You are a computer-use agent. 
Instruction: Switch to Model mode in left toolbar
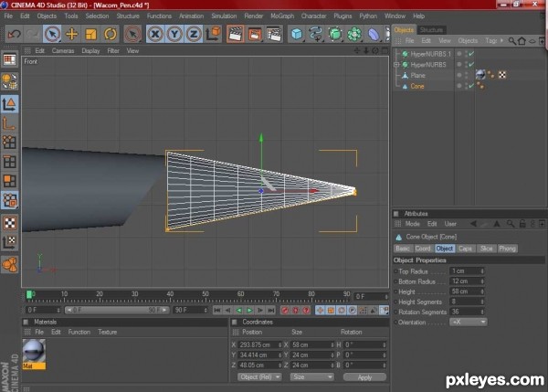click(9, 104)
